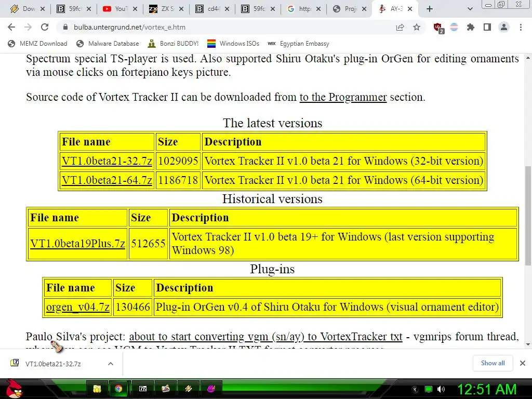Open the tab search dropdown arrow
Viewport: 532px width, 399px height.
(470, 9)
